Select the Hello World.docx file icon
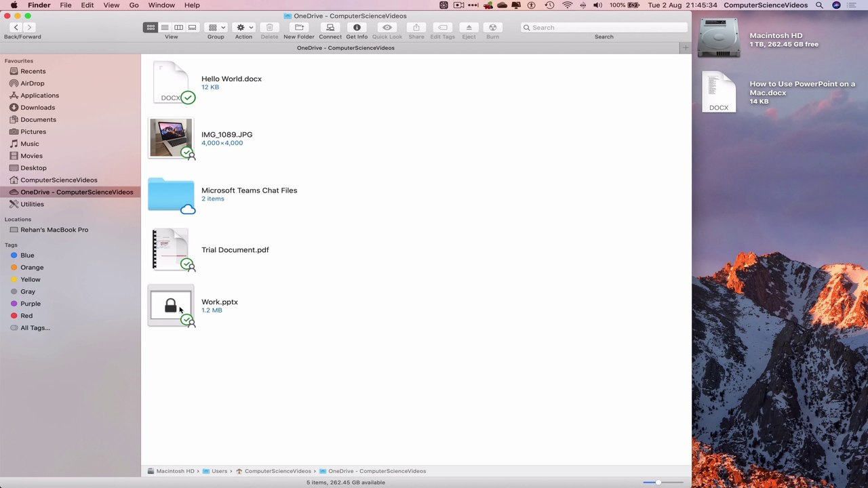This screenshot has width=868, height=488. coord(171,82)
